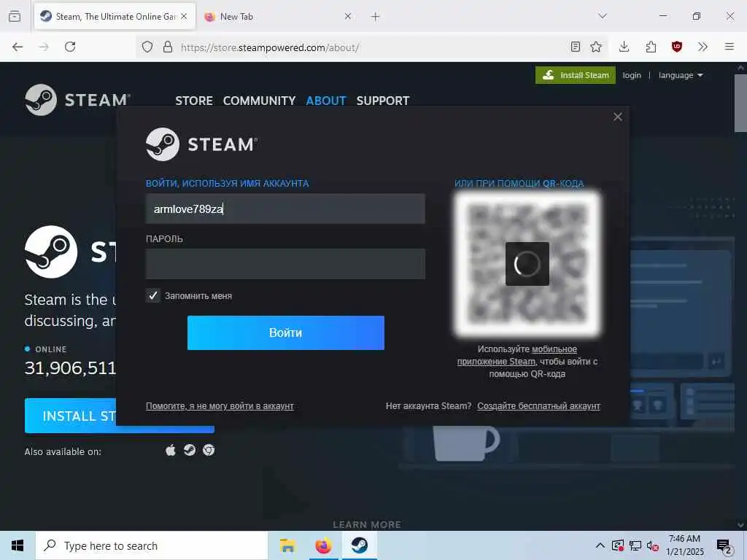Click the SteamOS platform icon
The height and width of the screenshot is (560, 747).
(x=190, y=450)
